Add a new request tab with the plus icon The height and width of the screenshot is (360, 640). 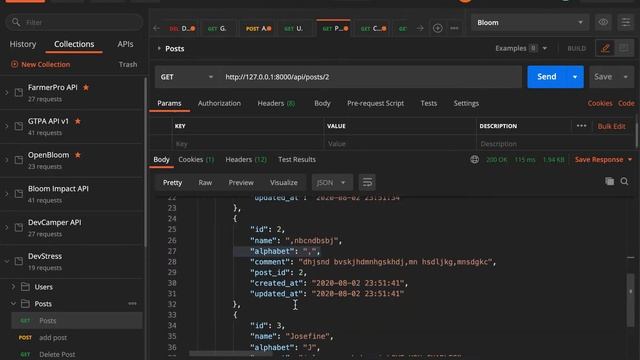coord(438,28)
